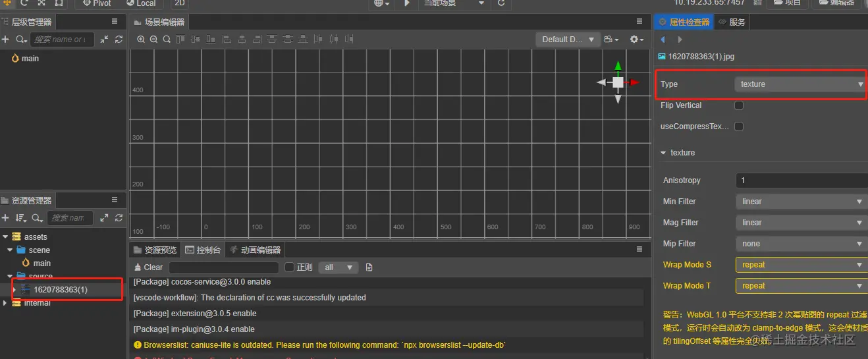The image size is (868, 359).
Task: Refresh the assets panel
Action: (119, 218)
